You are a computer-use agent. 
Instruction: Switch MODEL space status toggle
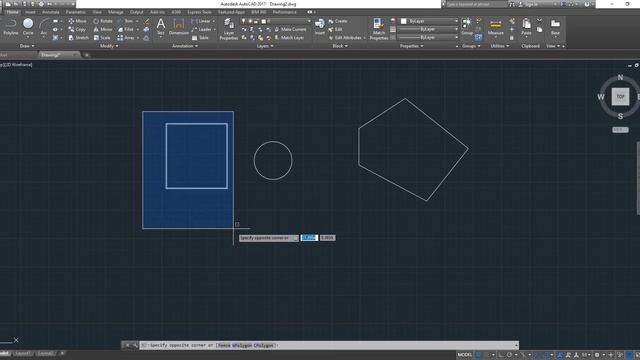pos(464,355)
